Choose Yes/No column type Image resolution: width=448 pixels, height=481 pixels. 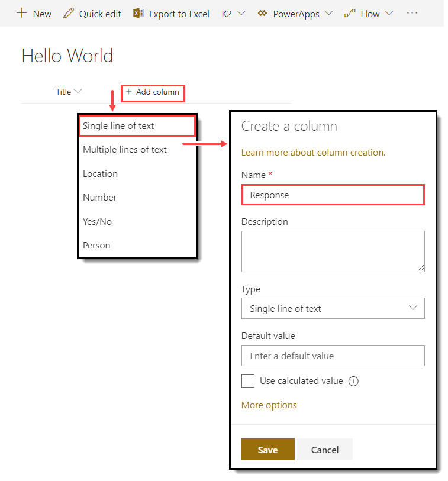[x=97, y=221]
